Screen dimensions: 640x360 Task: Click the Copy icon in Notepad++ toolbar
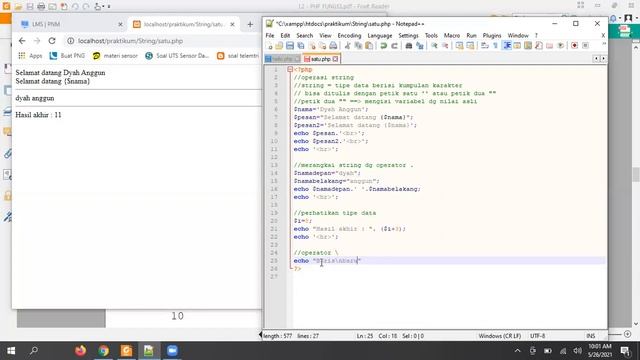358,46
